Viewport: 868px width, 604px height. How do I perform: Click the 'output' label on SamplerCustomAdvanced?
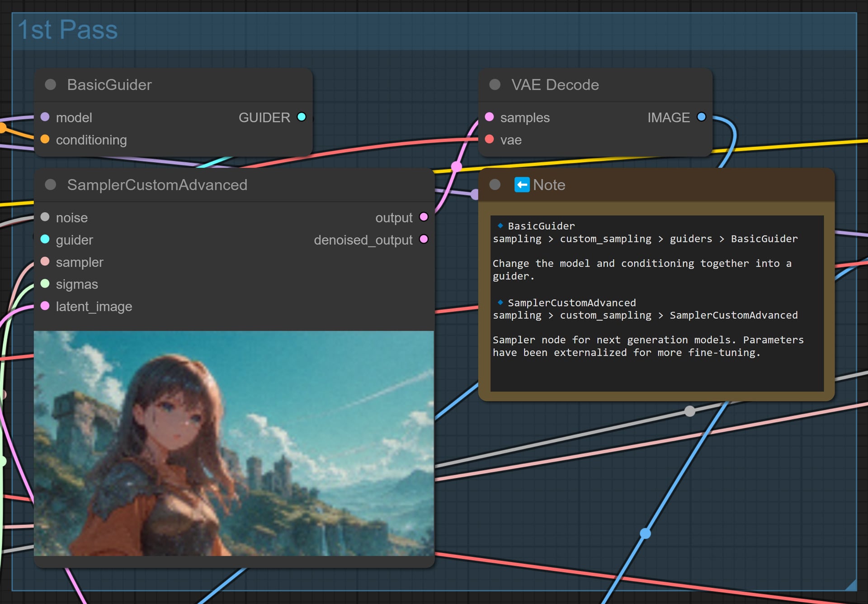[394, 218]
